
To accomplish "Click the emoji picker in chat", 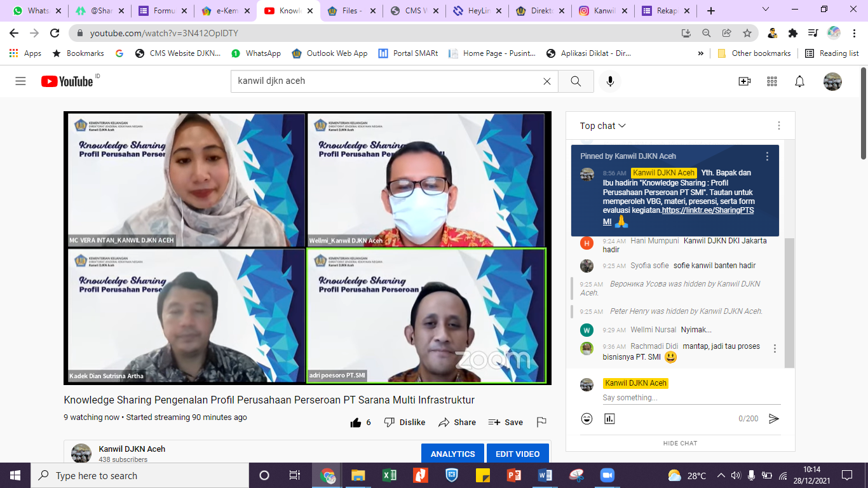I will point(587,419).
